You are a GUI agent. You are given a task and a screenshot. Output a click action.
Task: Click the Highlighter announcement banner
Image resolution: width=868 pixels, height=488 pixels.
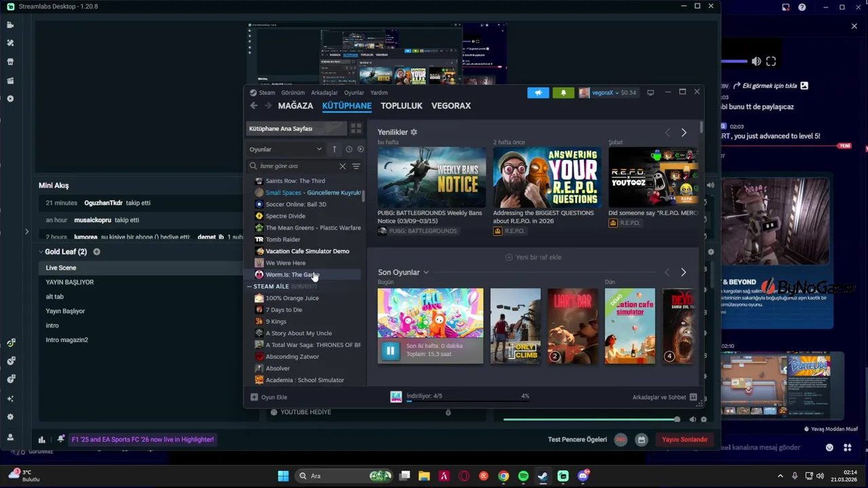pyautogui.click(x=142, y=439)
